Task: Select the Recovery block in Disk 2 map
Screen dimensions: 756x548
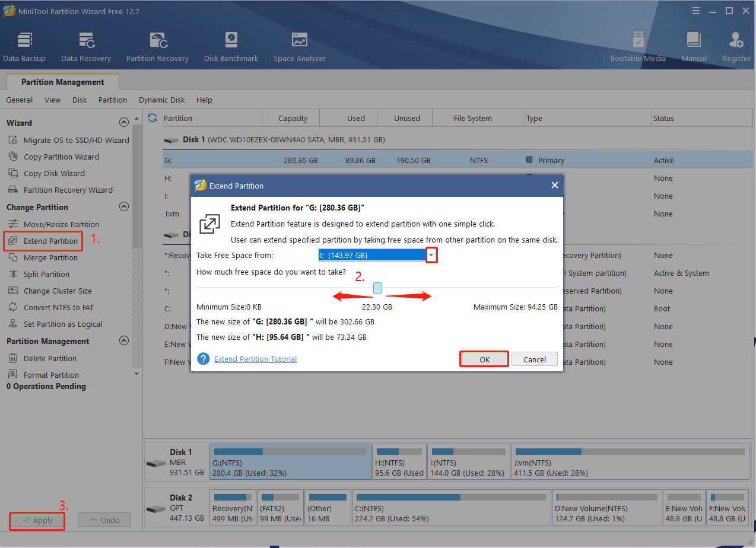Action: click(233, 507)
